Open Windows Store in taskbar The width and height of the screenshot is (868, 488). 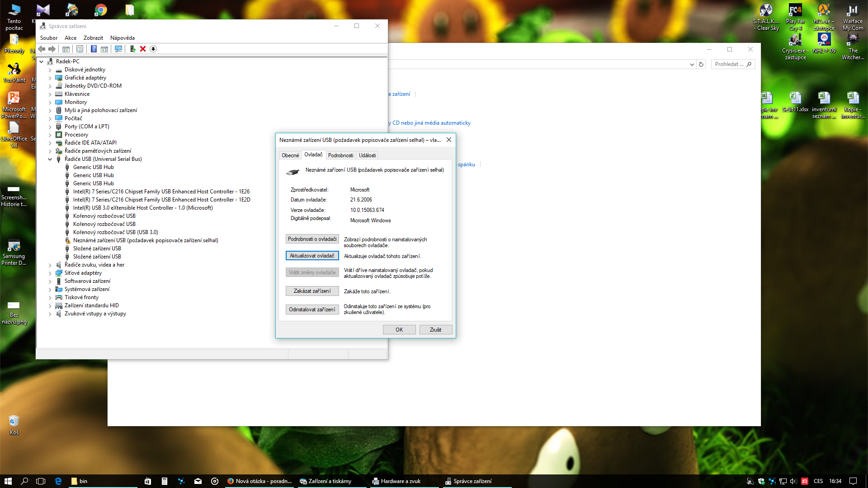pos(148,481)
